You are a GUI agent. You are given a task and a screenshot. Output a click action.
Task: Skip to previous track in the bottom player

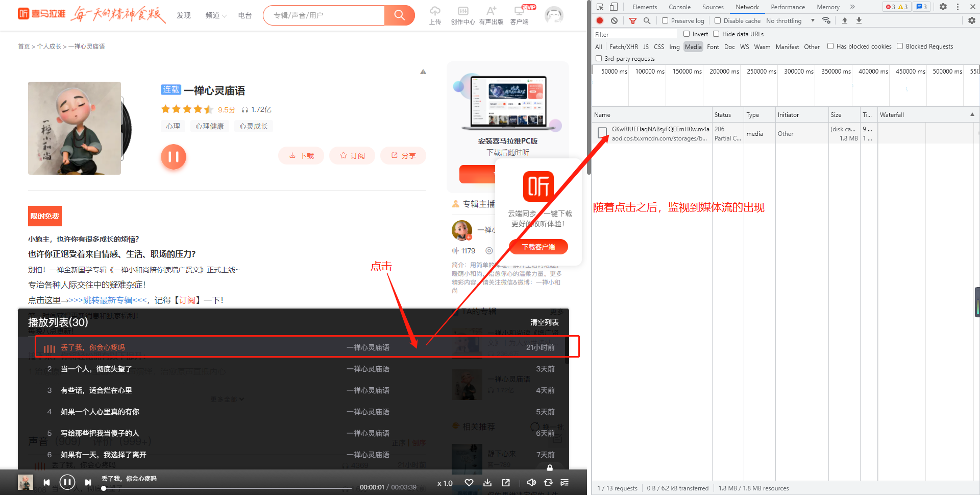46,482
